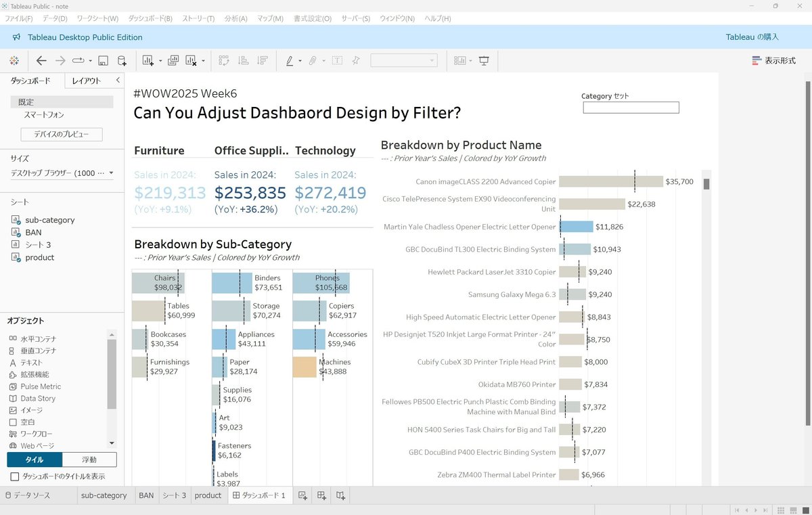Click the Show/hide cards icon
This screenshot has height=515, width=812.
[460, 61]
